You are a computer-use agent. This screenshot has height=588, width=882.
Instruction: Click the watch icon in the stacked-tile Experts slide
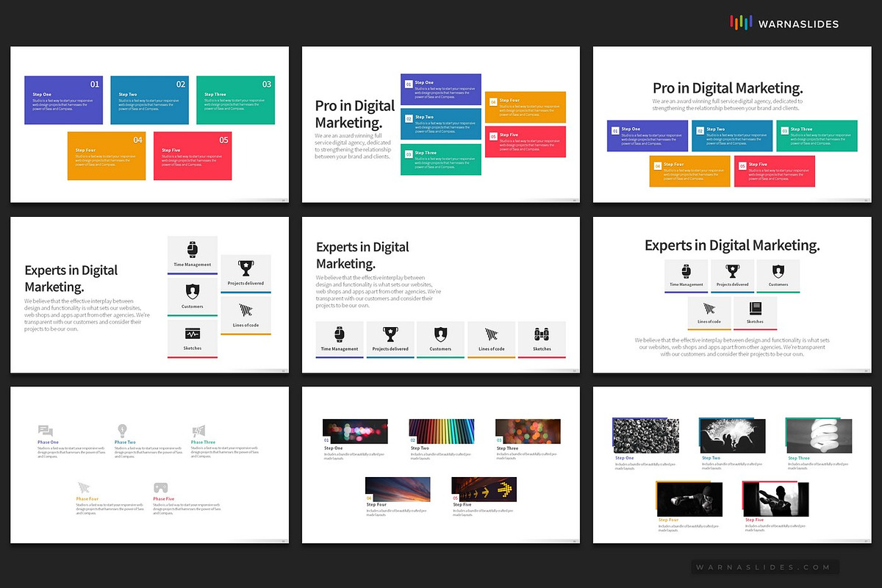tap(193, 248)
